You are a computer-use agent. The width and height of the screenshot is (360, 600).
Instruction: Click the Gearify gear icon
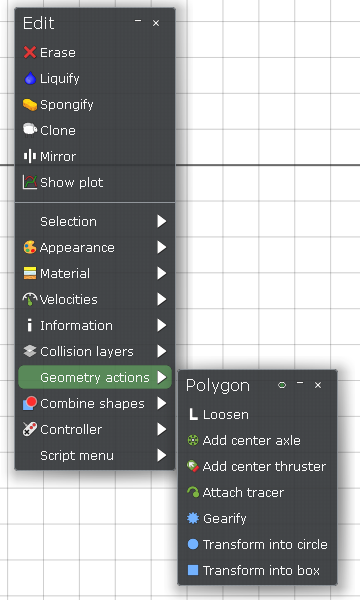193,518
